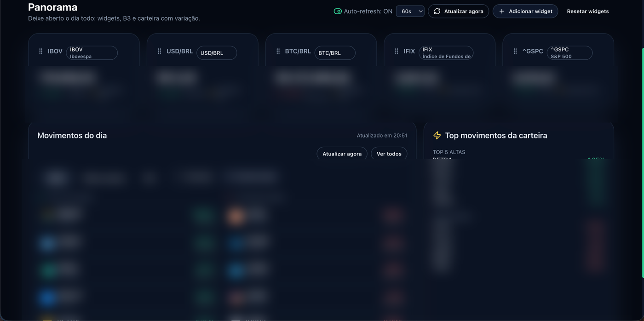This screenshot has width=644, height=321.
Task: Grab the drag handle of IFIX widget
Action: pyautogui.click(x=397, y=51)
